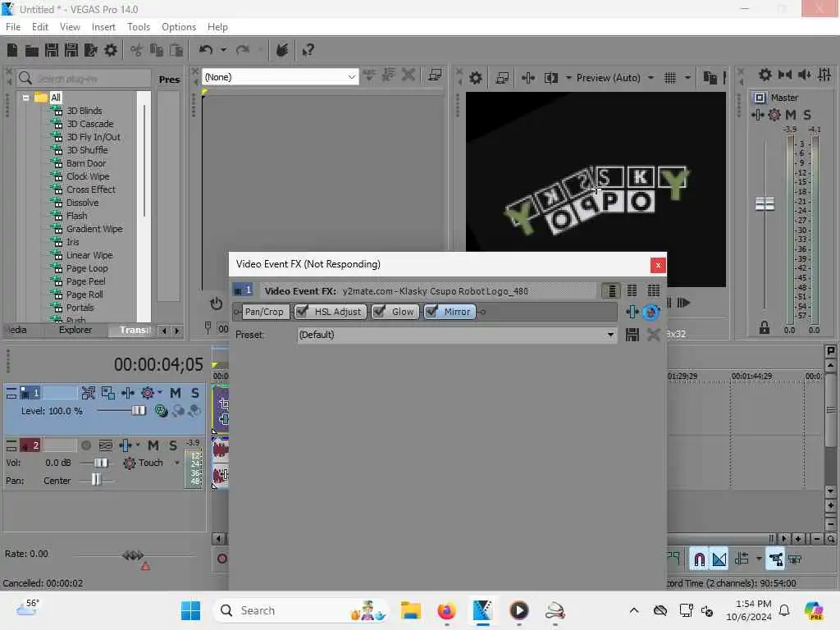Toggle Auto Crossfades icon
840x630 pixels.
719,559
